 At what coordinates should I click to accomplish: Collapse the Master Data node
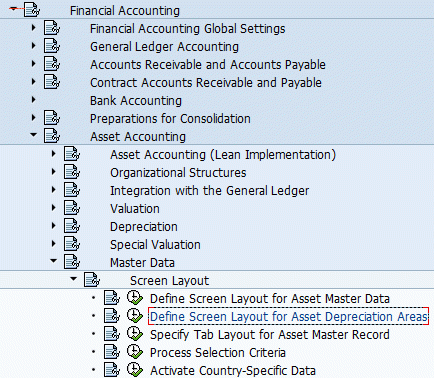click(53, 261)
